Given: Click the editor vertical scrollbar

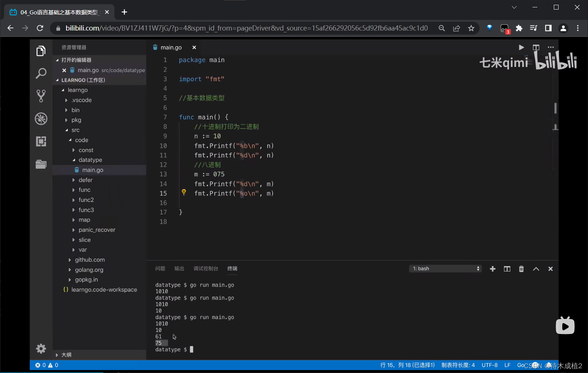Looking at the screenshot, I should point(555,108).
